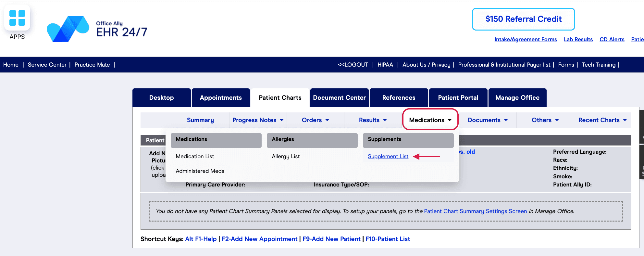Switch to the Appointments tab
Viewport: 644px width, 256px height.
221,98
